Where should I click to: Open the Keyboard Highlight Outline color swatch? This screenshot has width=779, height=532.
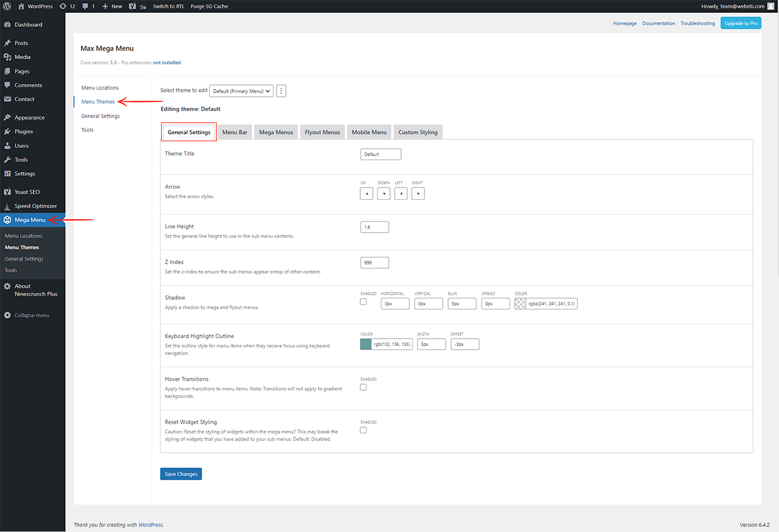click(x=366, y=344)
